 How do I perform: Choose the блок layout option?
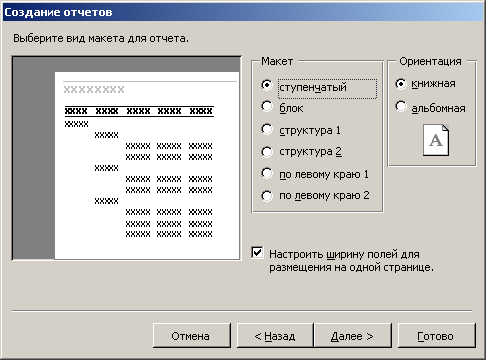pyautogui.click(x=267, y=107)
